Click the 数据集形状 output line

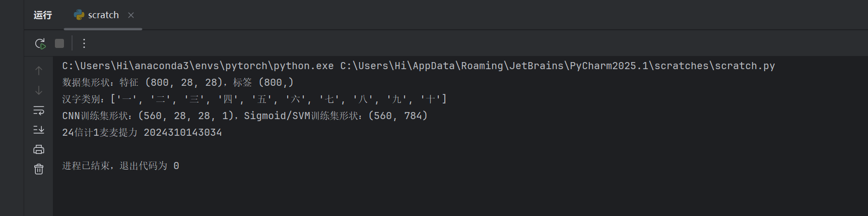(x=178, y=83)
